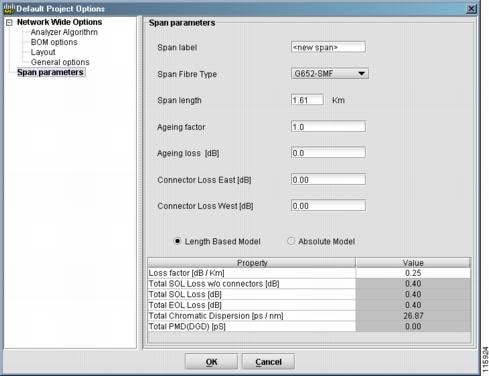Click the Ageing factor field
Viewport: 489px width, 376px height.
[x=328, y=127]
